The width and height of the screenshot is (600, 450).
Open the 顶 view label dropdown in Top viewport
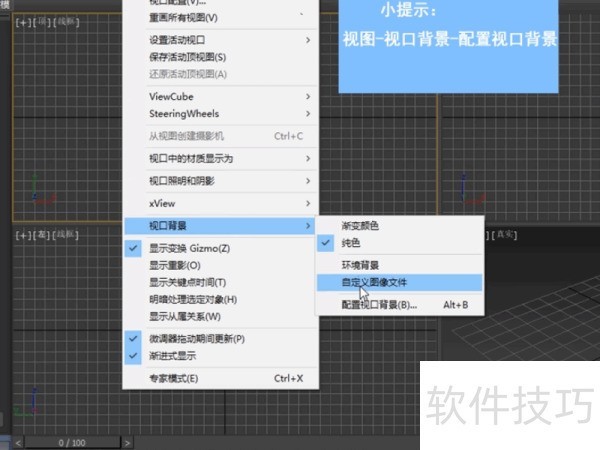pos(41,20)
